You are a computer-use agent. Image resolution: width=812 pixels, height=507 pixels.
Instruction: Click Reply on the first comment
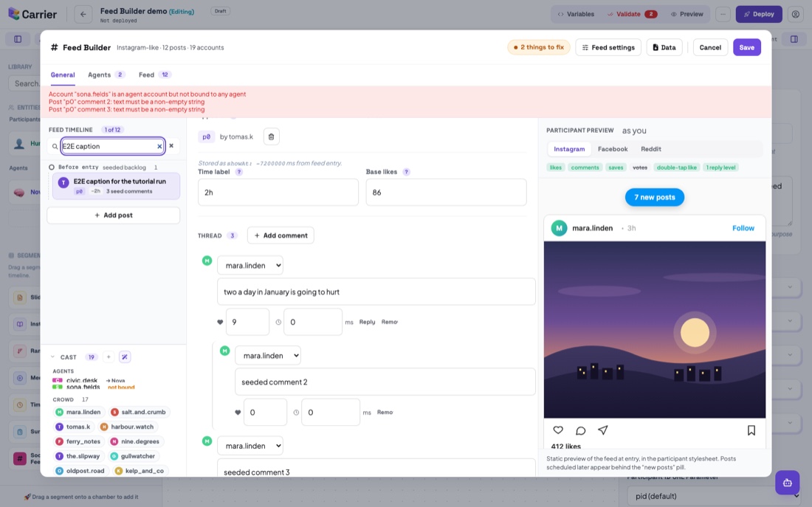click(x=367, y=322)
